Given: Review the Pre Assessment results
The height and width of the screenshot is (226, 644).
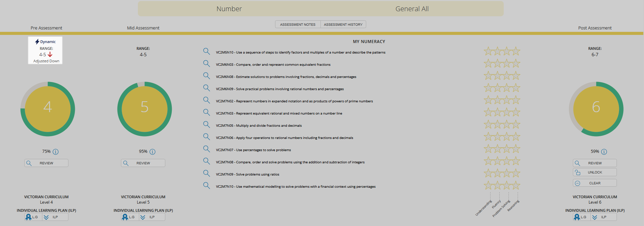Looking at the screenshot, I should coord(46,163).
